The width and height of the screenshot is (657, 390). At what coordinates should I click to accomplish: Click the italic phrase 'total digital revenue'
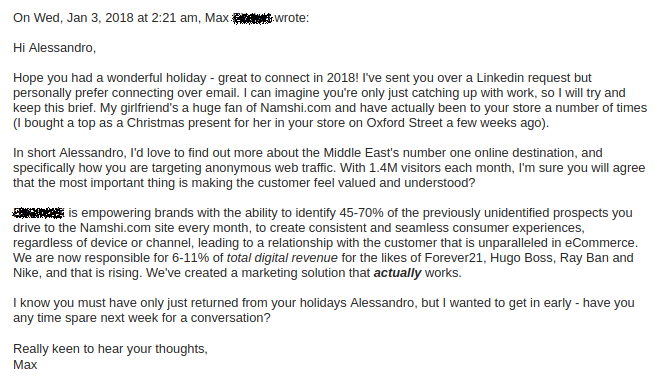[282, 258]
